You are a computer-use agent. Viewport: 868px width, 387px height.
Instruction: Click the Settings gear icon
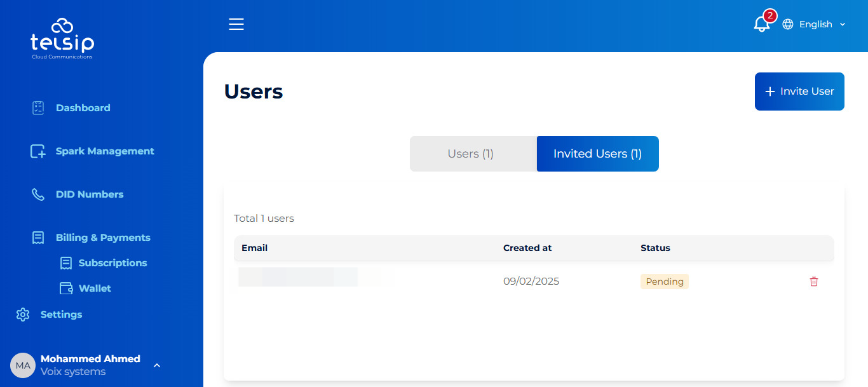pyautogui.click(x=23, y=315)
